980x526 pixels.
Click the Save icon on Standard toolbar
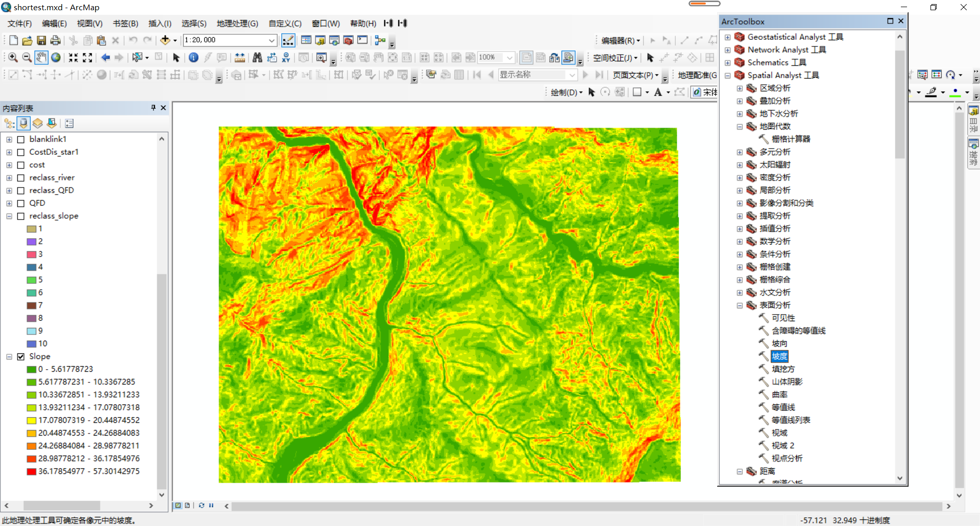[x=41, y=40]
